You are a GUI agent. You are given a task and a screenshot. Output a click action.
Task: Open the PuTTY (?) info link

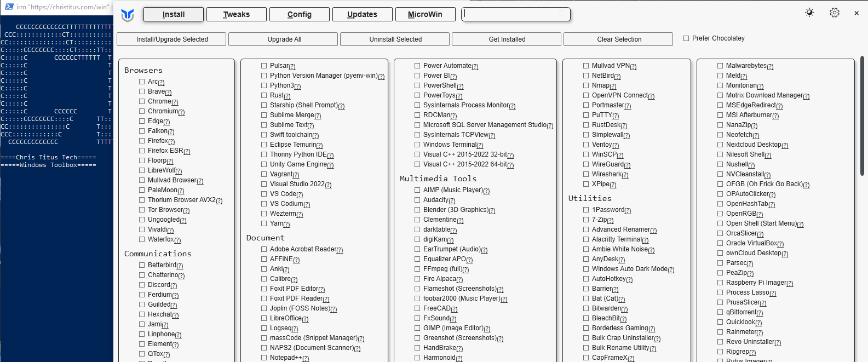(x=616, y=116)
